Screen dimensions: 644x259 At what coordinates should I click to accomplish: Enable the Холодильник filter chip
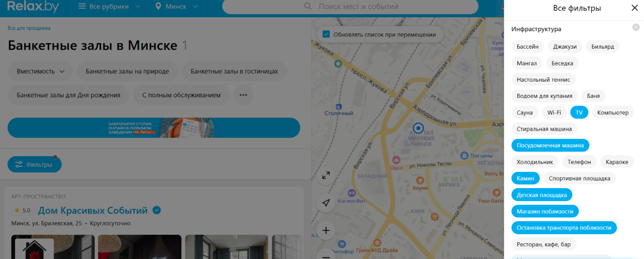(535, 162)
